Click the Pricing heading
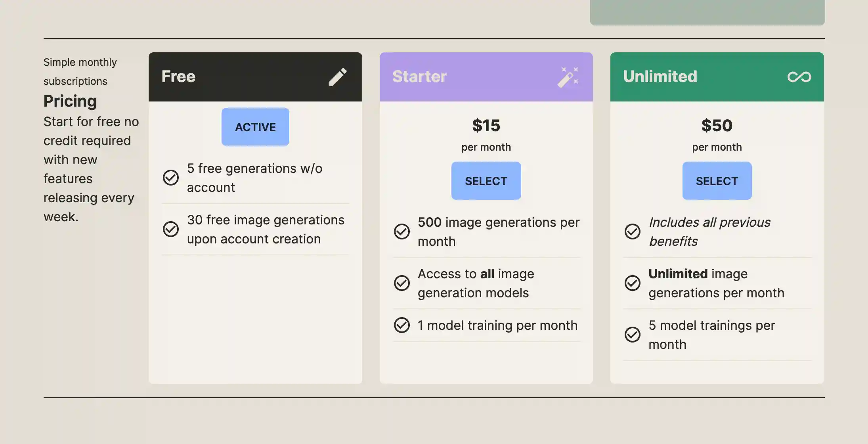Image resolution: width=868 pixels, height=444 pixels. tap(70, 101)
